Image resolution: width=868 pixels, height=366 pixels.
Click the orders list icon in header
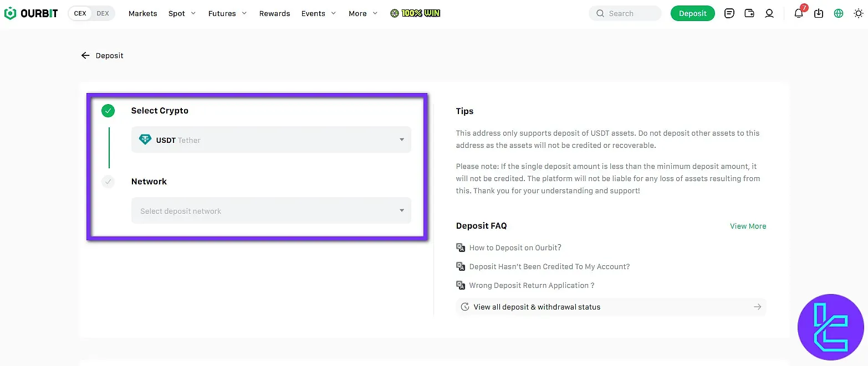[x=729, y=13]
